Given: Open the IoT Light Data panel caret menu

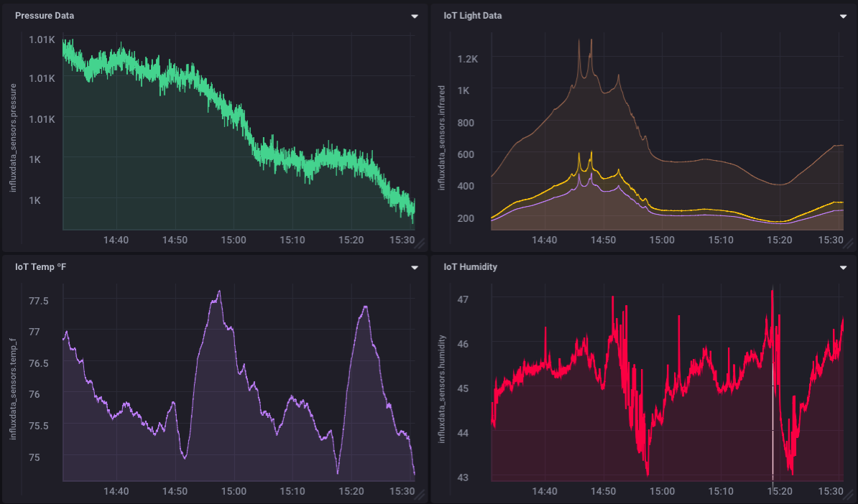Looking at the screenshot, I should click(x=843, y=16).
